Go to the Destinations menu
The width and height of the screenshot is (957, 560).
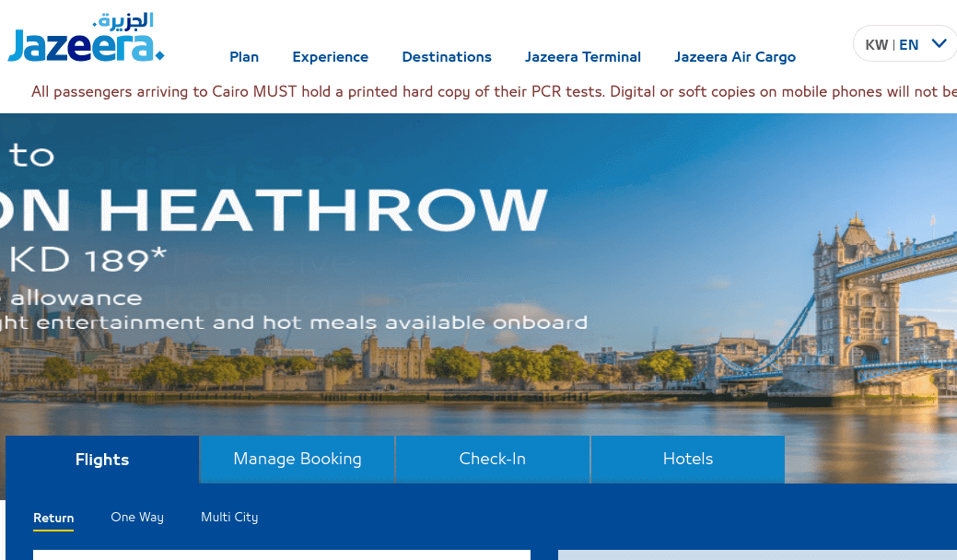447,57
